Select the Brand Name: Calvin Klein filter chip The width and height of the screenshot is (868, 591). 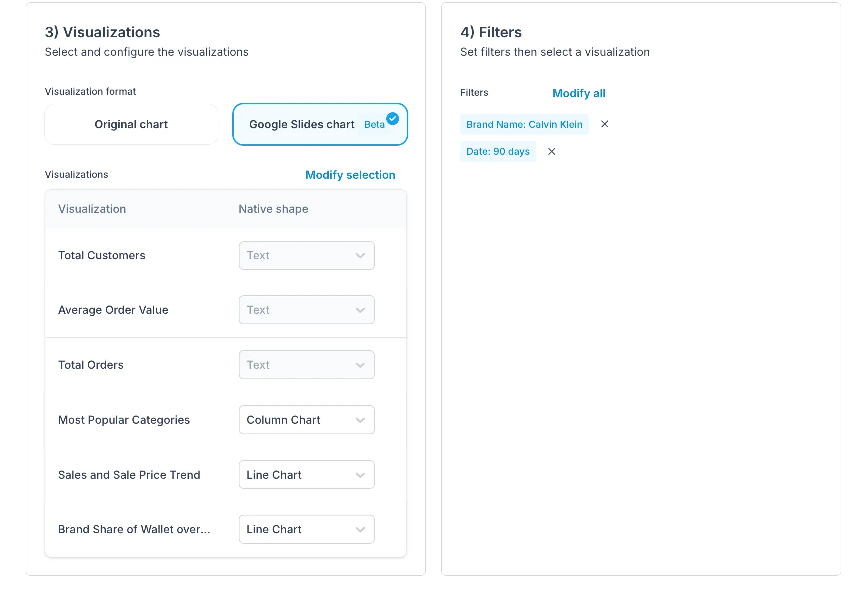click(524, 124)
